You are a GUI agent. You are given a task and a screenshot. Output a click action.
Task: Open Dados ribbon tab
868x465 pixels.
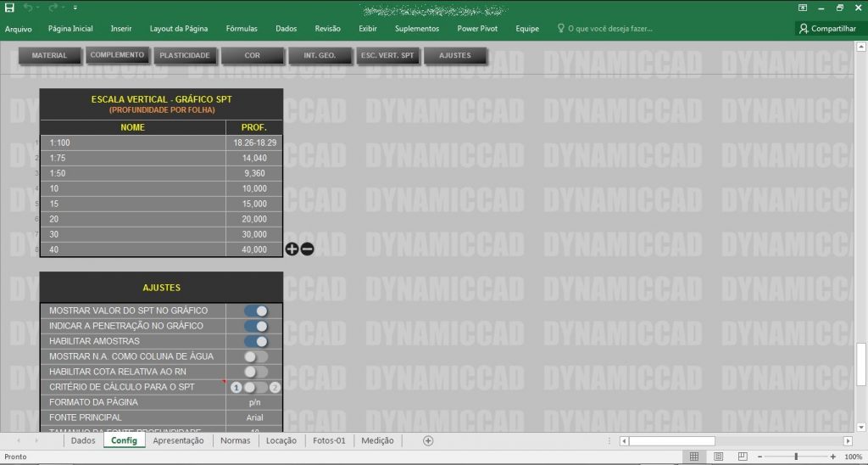[287, 28]
